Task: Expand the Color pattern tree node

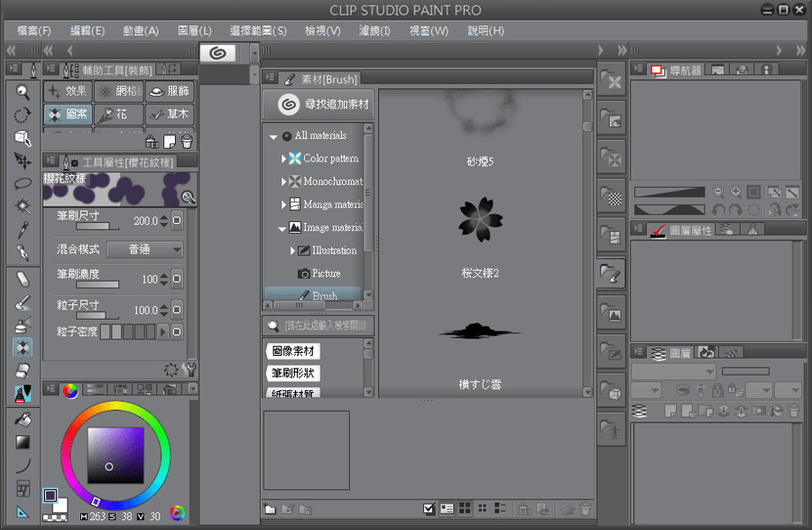Action: click(x=283, y=158)
